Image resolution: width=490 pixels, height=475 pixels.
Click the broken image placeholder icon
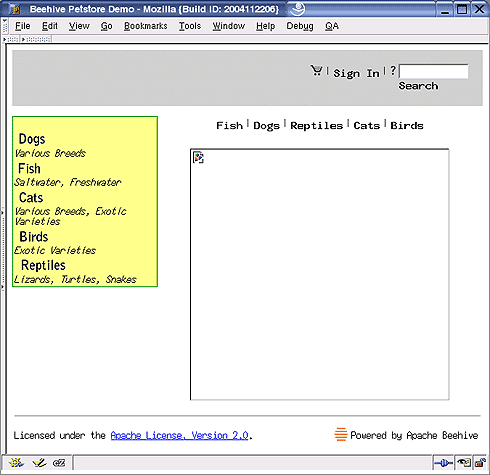coord(198,157)
